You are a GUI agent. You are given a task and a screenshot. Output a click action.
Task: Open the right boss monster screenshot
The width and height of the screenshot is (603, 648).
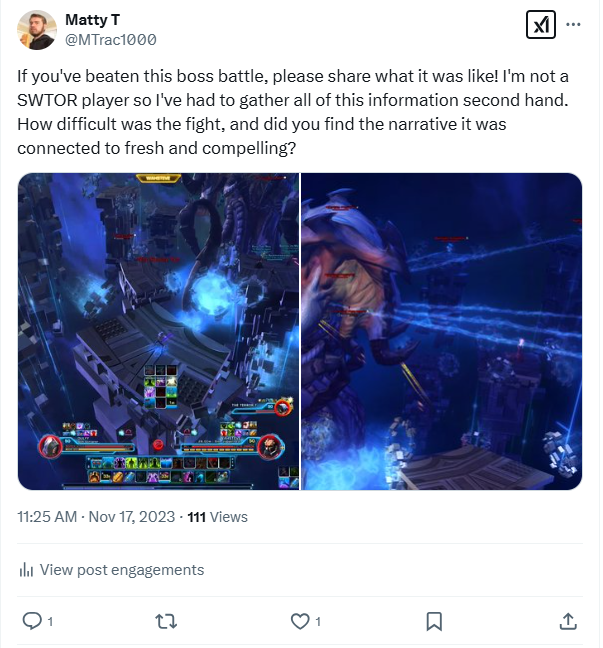[x=441, y=331]
